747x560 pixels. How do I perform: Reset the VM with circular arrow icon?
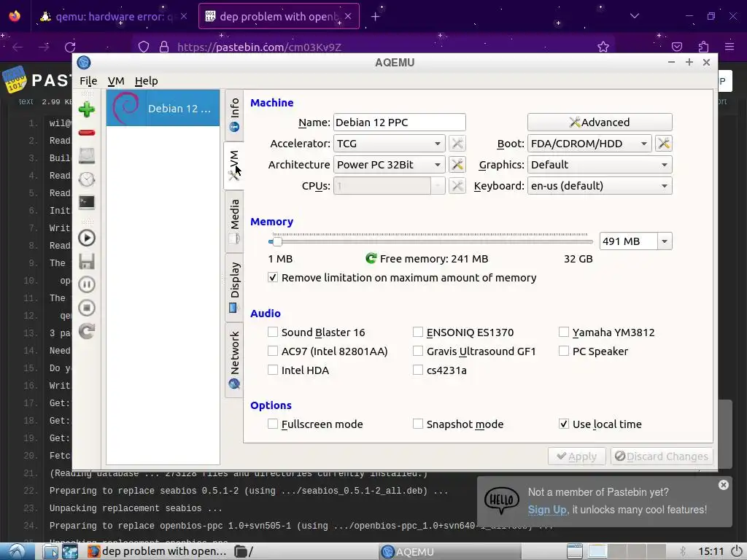[x=87, y=331]
